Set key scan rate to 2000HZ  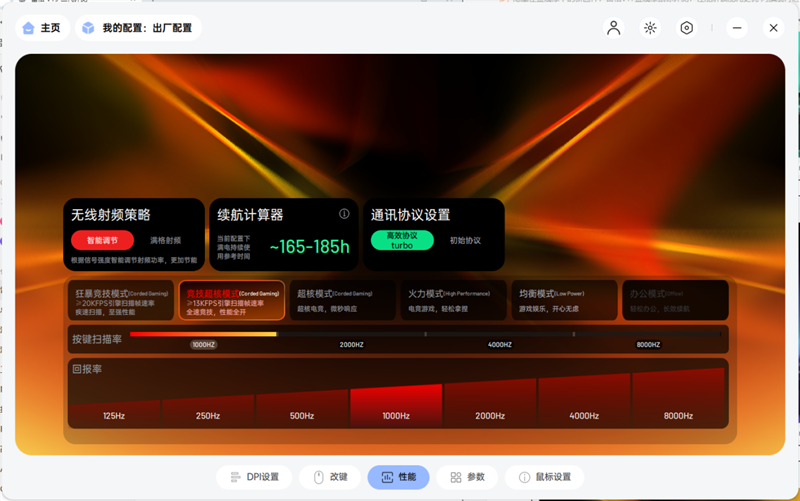pos(352,345)
